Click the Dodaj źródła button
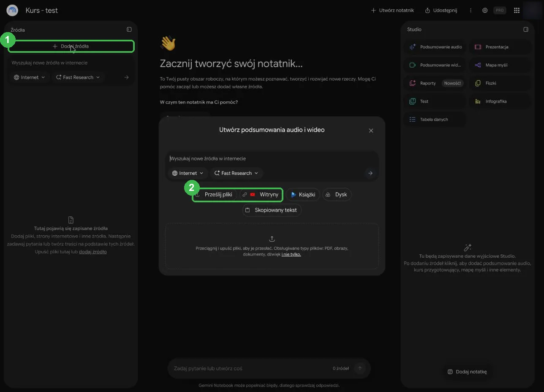Image resolution: width=544 pixels, height=392 pixels. pyautogui.click(x=71, y=46)
